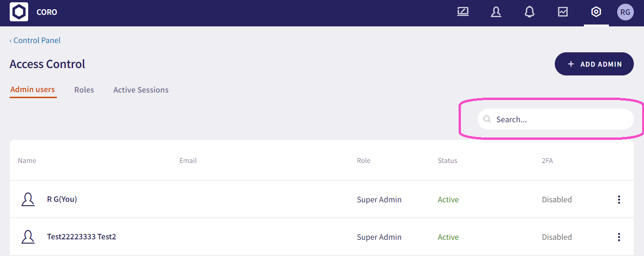Click the user icon beside R G(You)
Image resolution: width=644 pixels, height=256 pixels.
(x=28, y=200)
